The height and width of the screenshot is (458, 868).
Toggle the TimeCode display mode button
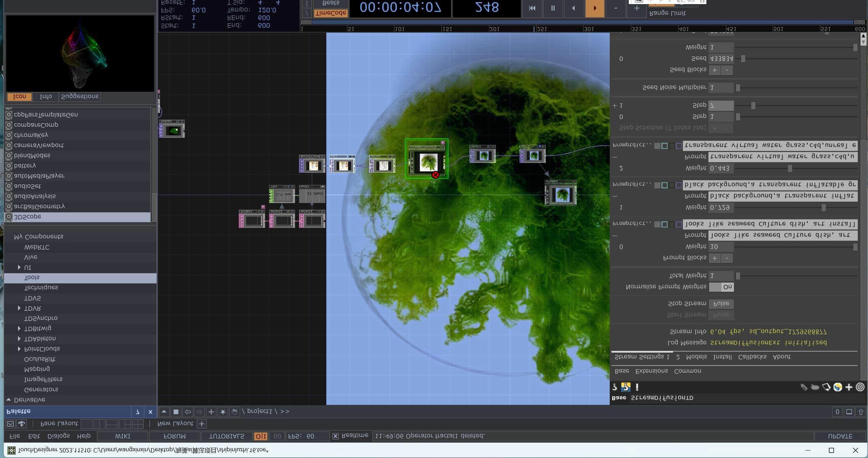click(x=330, y=13)
